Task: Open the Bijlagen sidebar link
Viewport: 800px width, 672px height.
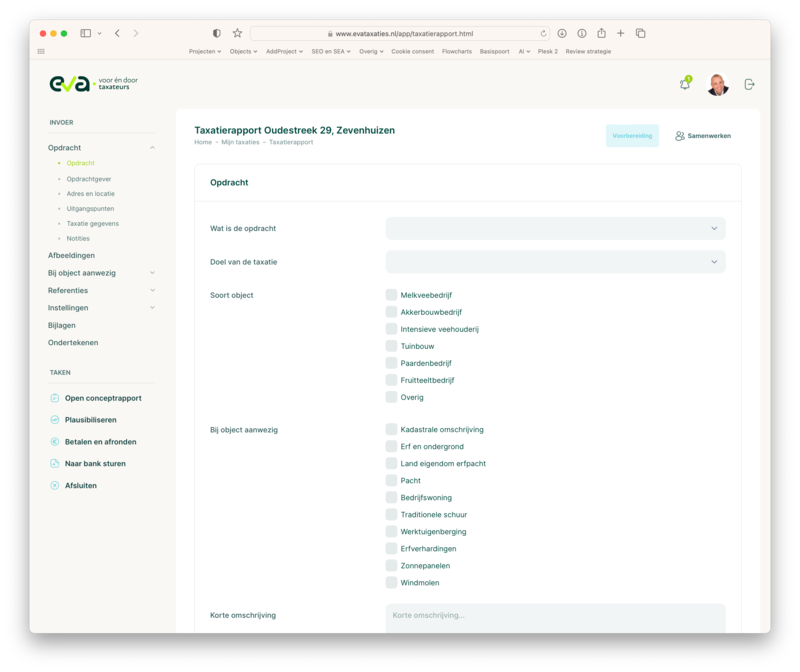Action: point(62,325)
